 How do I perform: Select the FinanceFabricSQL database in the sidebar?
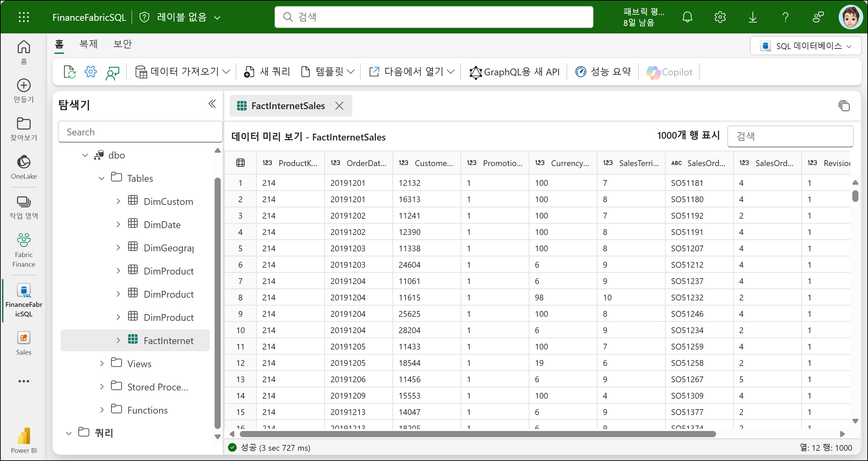coord(24,301)
